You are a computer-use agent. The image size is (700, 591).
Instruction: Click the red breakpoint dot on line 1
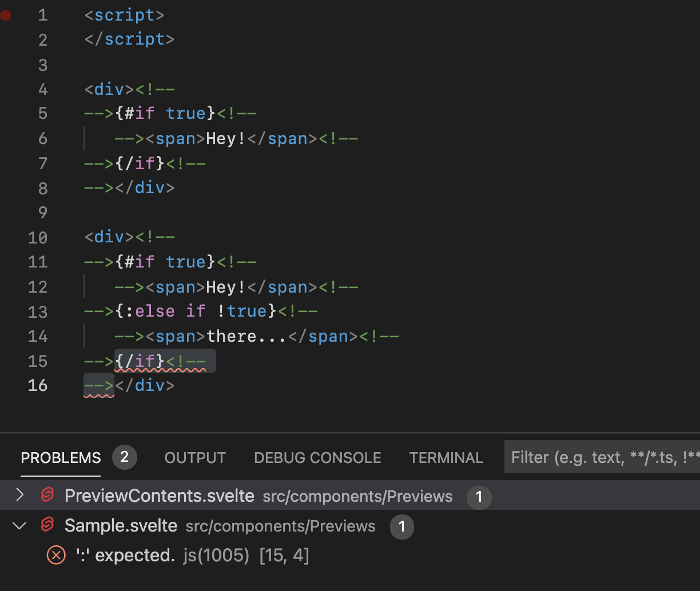pyautogui.click(x=6, y=15)
